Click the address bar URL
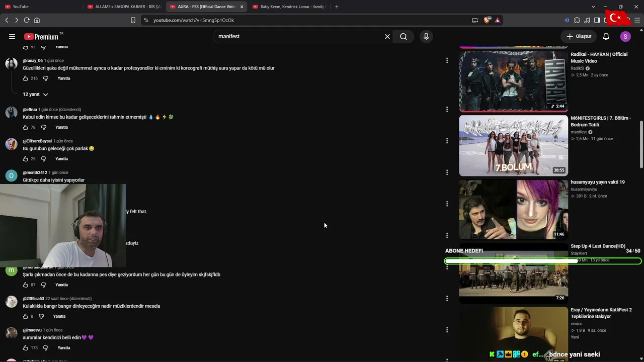The height and width of the screenshot is (362, 644). (194, 20)
